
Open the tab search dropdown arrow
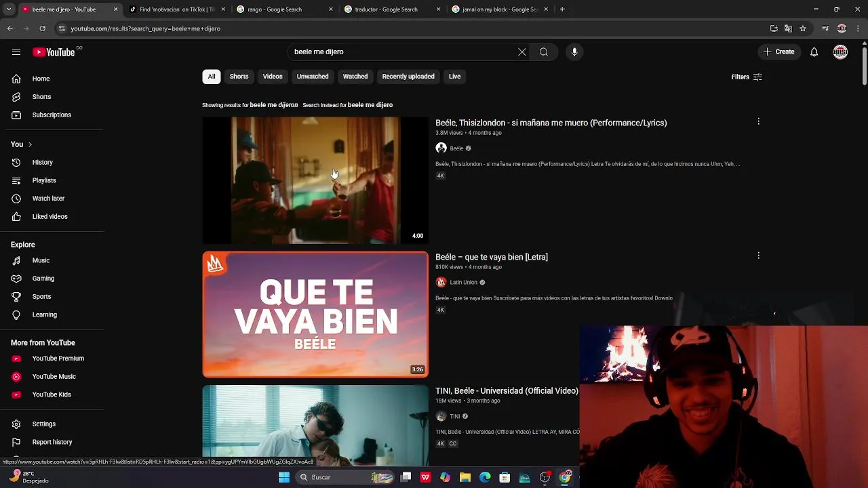(x=9, y=9)
